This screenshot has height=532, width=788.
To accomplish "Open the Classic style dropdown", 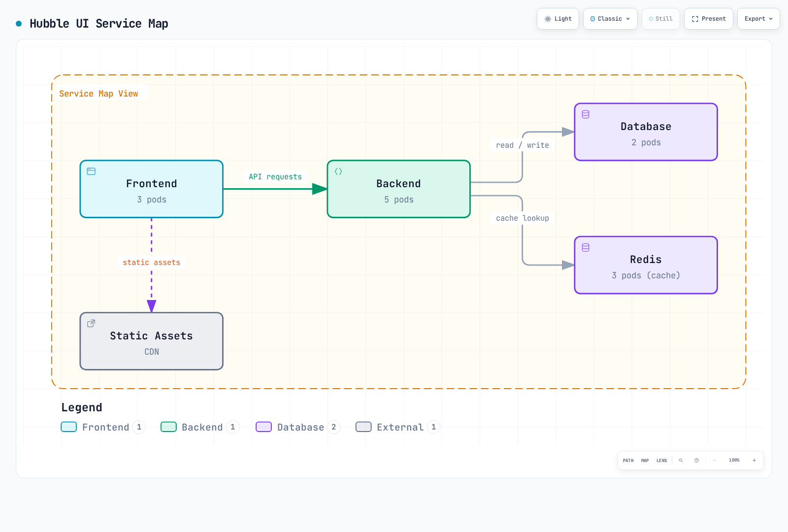I will 610,19.
